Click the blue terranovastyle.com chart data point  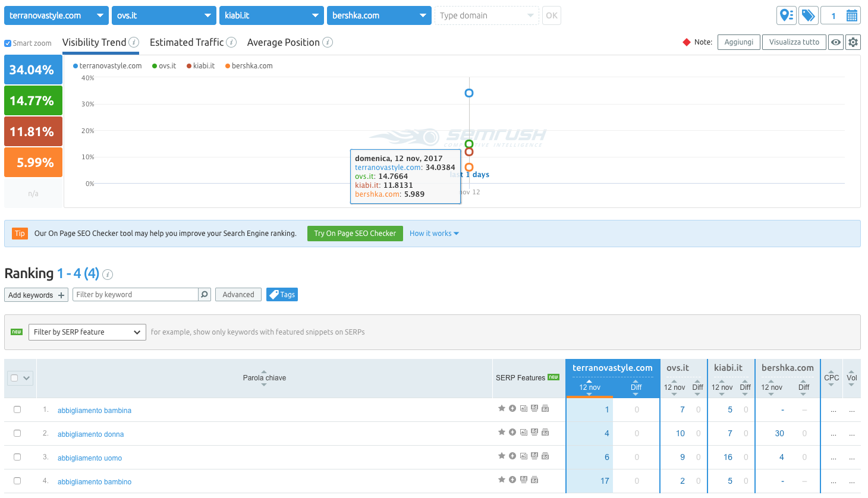[469, 93]
